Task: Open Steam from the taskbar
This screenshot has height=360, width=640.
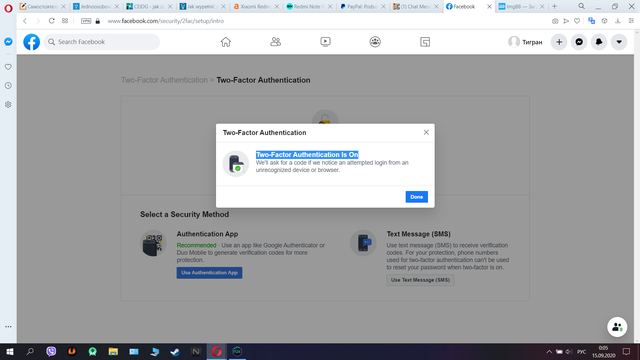Action: tap(175, 351)
